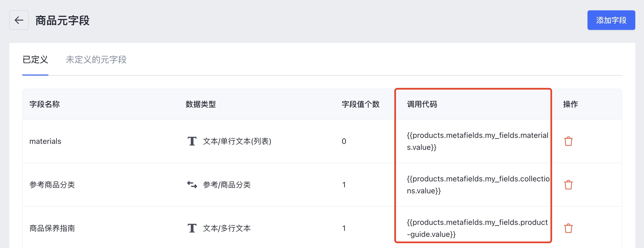Open the 未定义的元字段 tab

tap(96, 60)
